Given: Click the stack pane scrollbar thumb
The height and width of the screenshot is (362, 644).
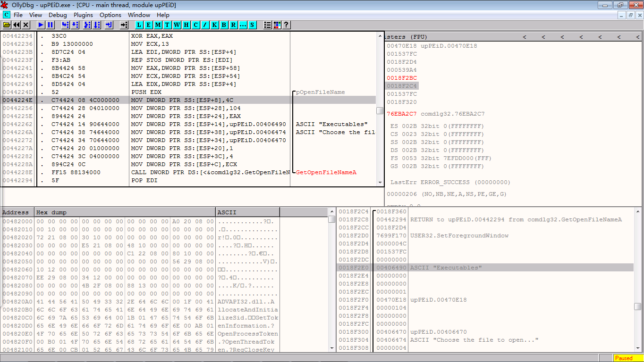Looking at the screenshot, I should (638, 306).
